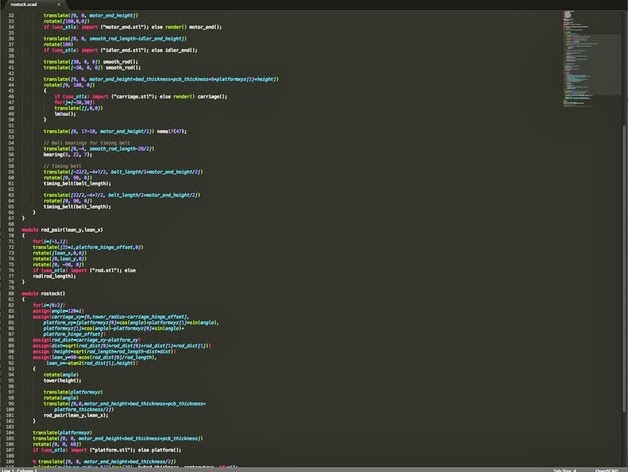Click the 'assign(rod_dist=carriage_xy-platform_xy)' line
This screenshot has height=472, width=628.
[x=87, y=340]
